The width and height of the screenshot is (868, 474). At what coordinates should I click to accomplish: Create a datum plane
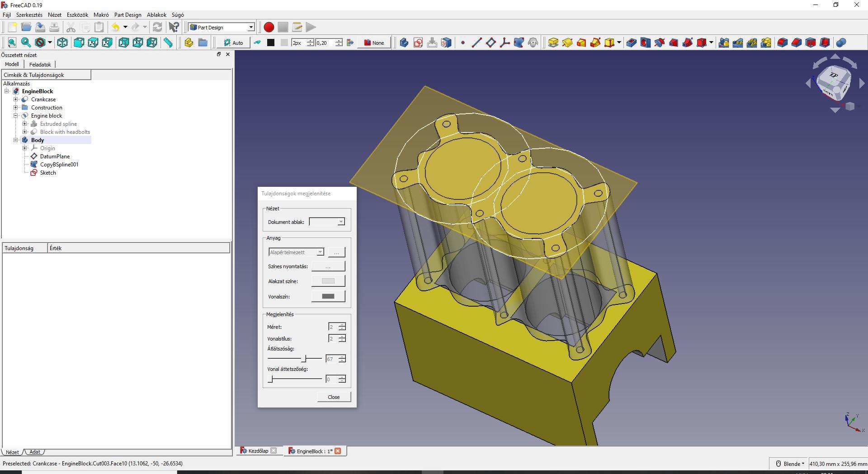tap(491, 43)
